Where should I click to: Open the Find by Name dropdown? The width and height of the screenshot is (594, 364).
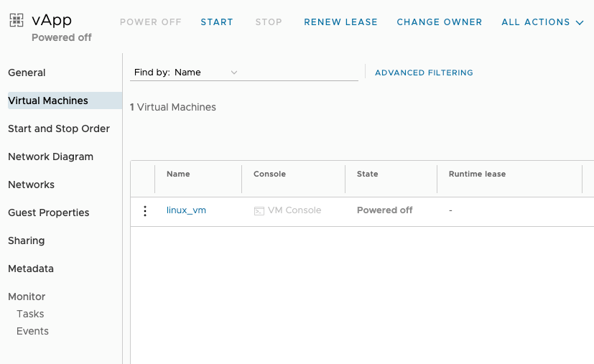pos(185,73)
